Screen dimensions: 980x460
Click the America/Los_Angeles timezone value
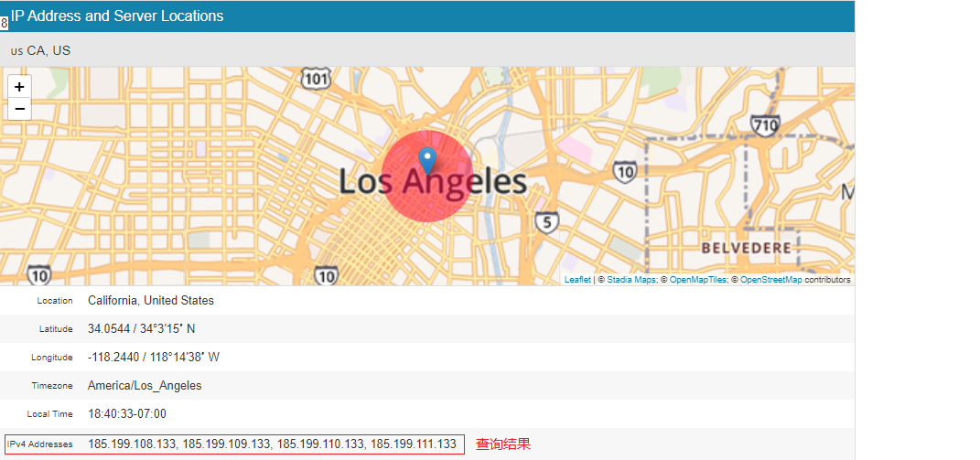point(145,385)
